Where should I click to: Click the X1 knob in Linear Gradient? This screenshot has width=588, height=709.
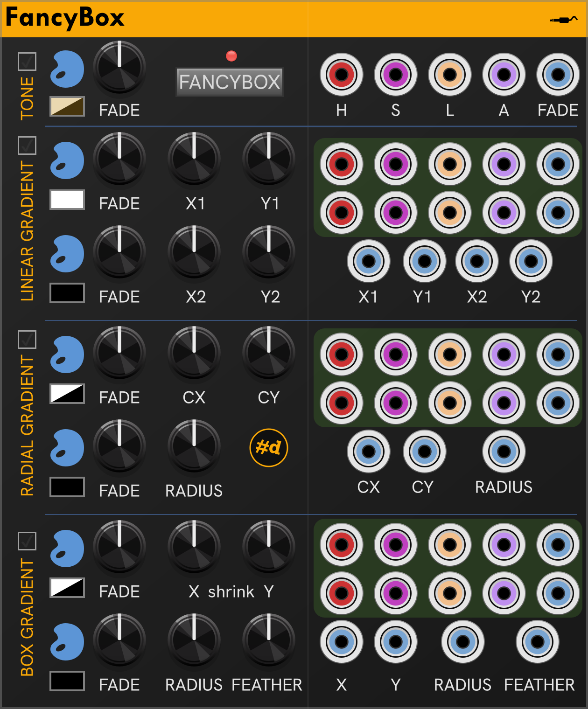[194, 159]
